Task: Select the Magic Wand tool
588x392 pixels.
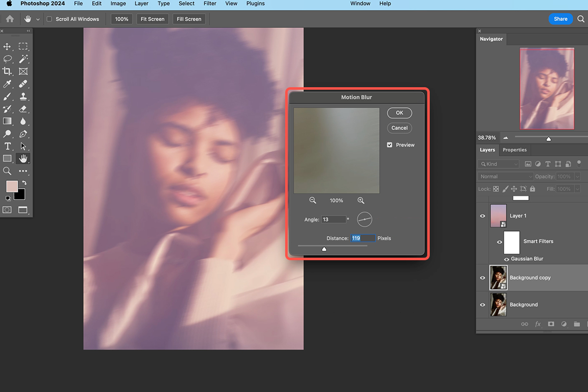Action: (x=23, y=59)
